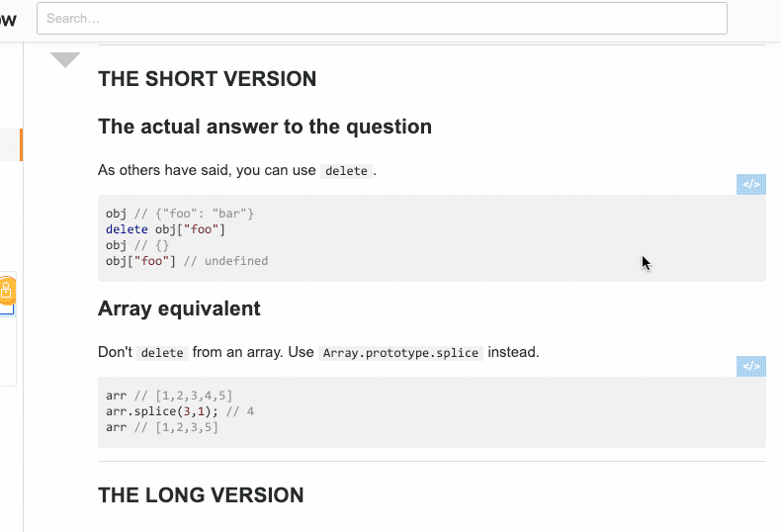Focus the Search… input field
781x532 pixels.
point(382,19)
